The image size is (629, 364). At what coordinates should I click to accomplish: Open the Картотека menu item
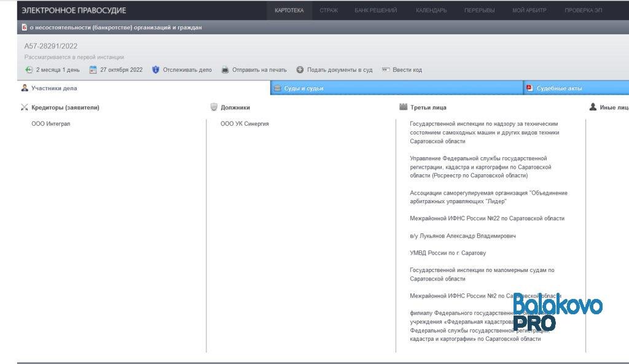pyautogui.click(x=289, y=10)
